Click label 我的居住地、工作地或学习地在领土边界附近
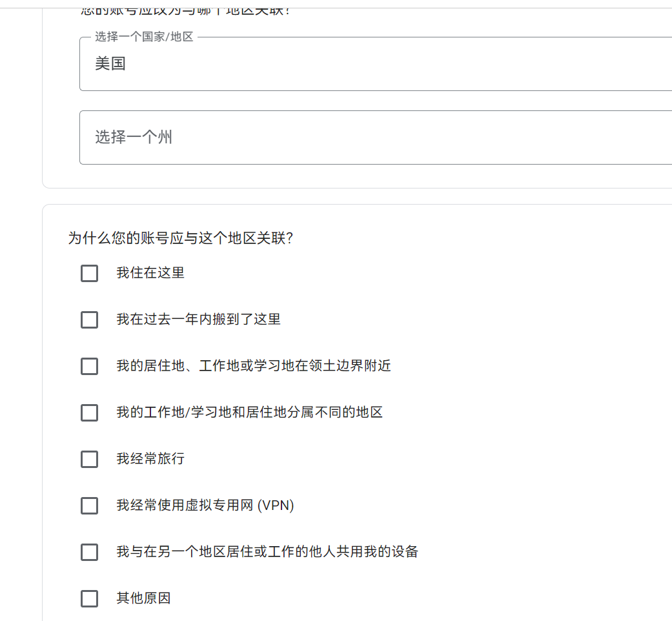Screen dimensions: 672x621 254,365
